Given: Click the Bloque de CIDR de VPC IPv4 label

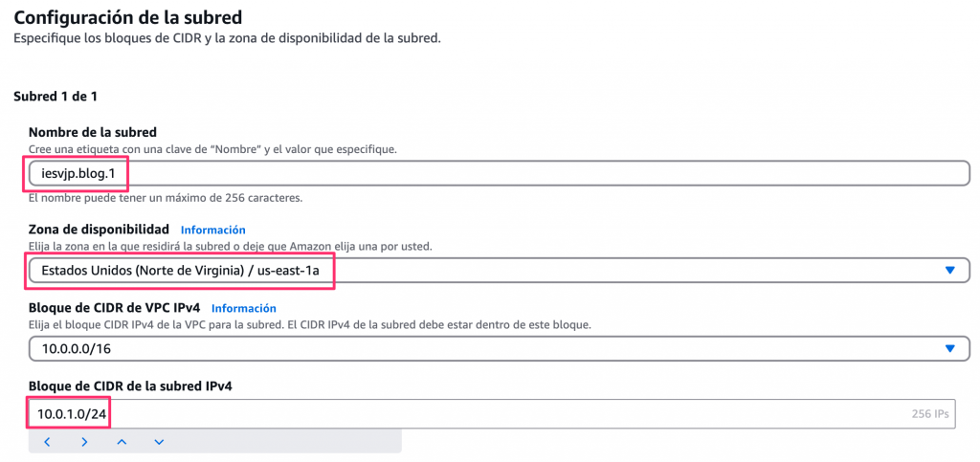Looking at the screenshot, I should click(114, 308).
